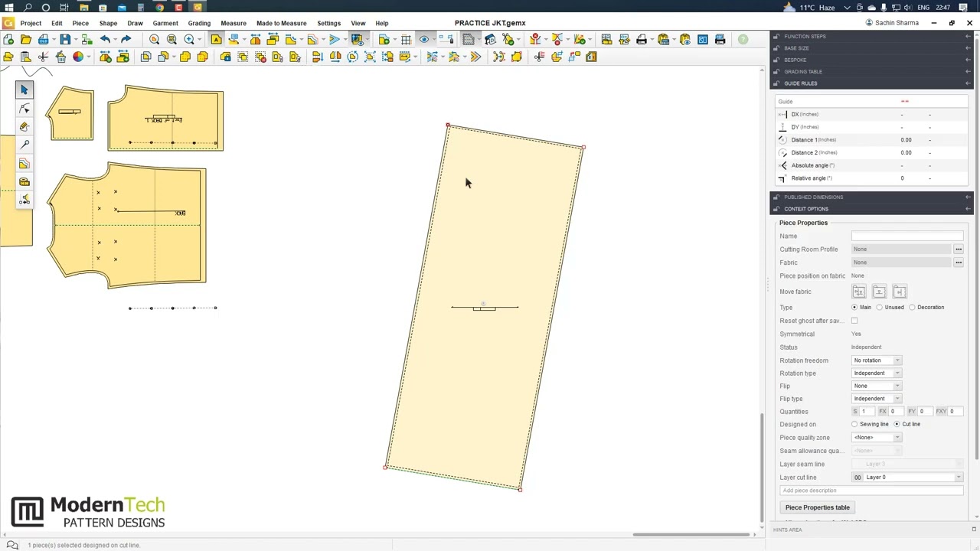Click the Cutting Room Profile ellipsis button

(958, 249)
